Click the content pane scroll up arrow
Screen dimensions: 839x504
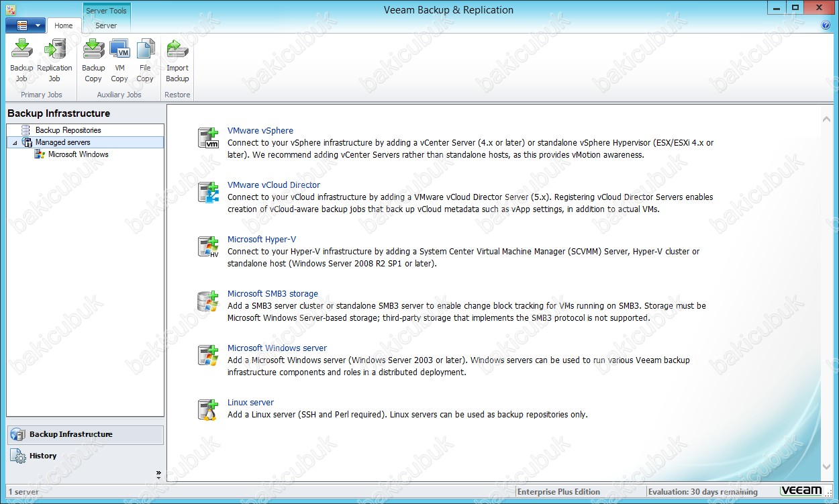click(x=826, y=119)
